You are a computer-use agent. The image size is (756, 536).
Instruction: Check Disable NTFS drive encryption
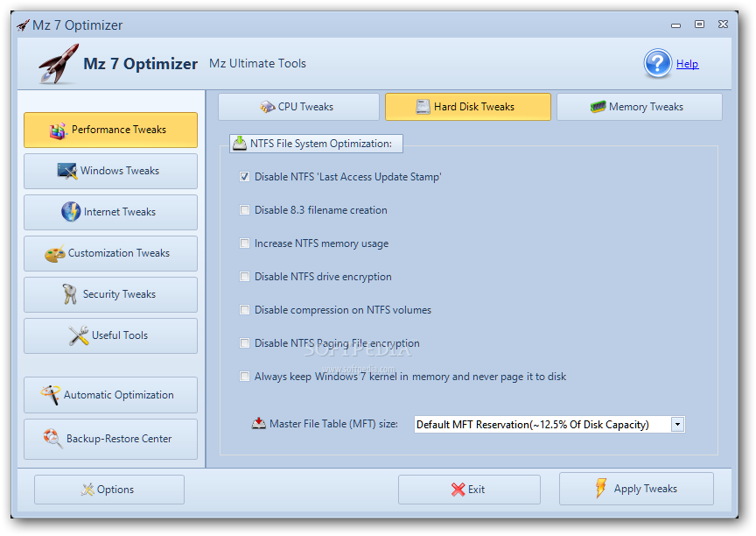coord(244,277)
